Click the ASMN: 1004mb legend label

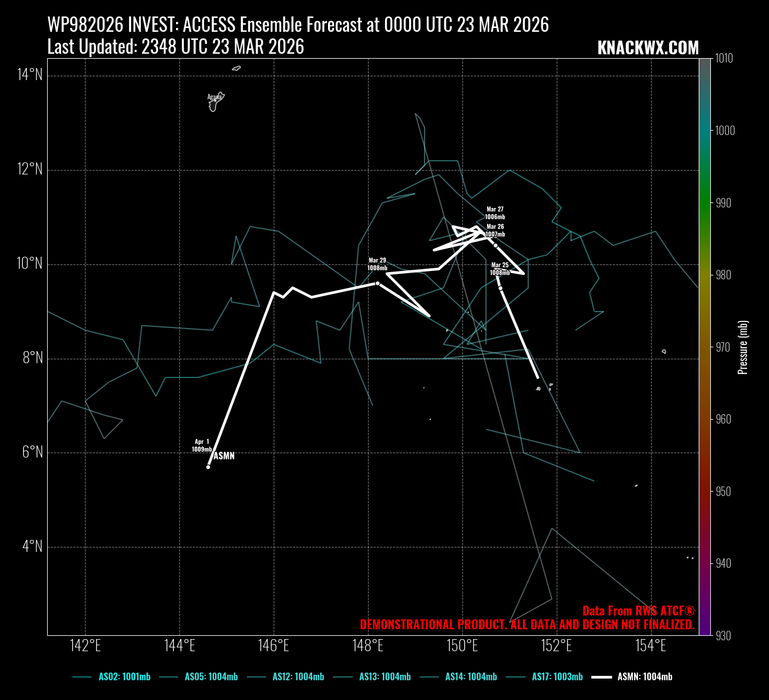(x=644, y=677)
